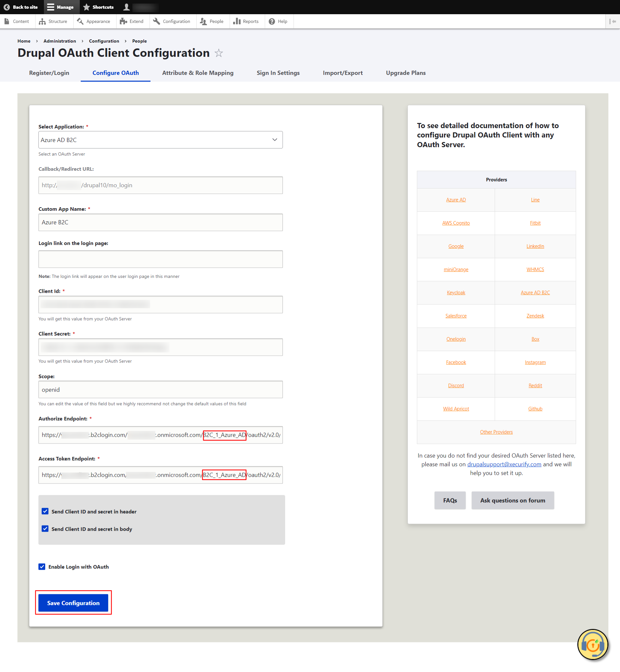The image size is (620, 672).
Task: Click the Client Secret field
Action: tap(161, 347)
